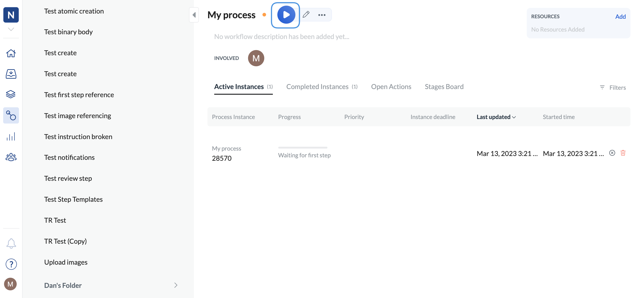Image resolution: width=644 pixels, height=298 pixels.
Task: Open the Stages Board tab
Action: (x=444, y=87)
